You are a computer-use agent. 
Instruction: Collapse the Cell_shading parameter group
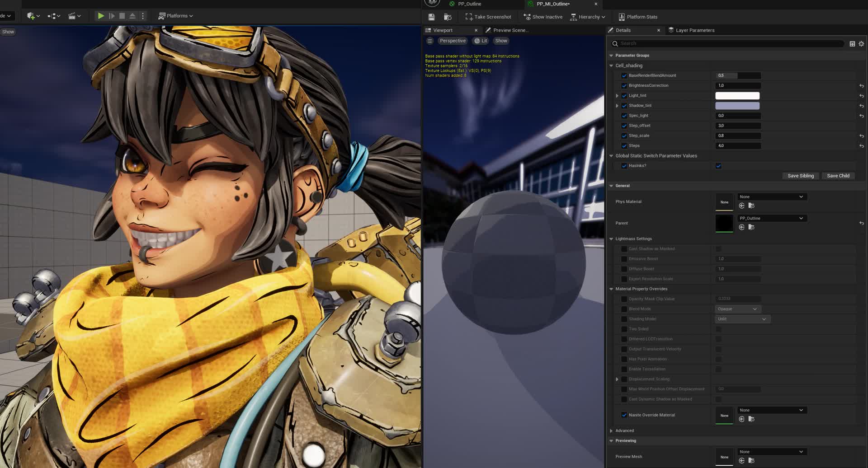611,66
